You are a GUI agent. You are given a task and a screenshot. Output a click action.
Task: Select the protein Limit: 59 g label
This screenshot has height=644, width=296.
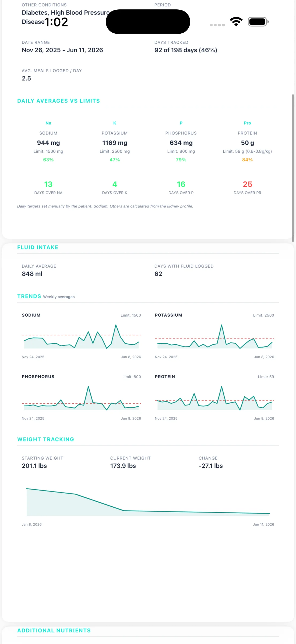247,151
